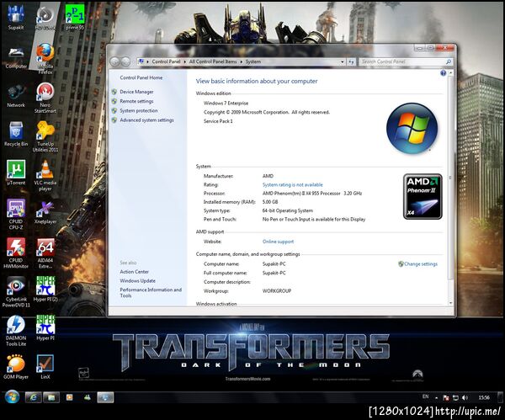The height and width of the screenshot is (420, 505).
Task: Open the Windows Update link
Action: (x=137, y=280)
